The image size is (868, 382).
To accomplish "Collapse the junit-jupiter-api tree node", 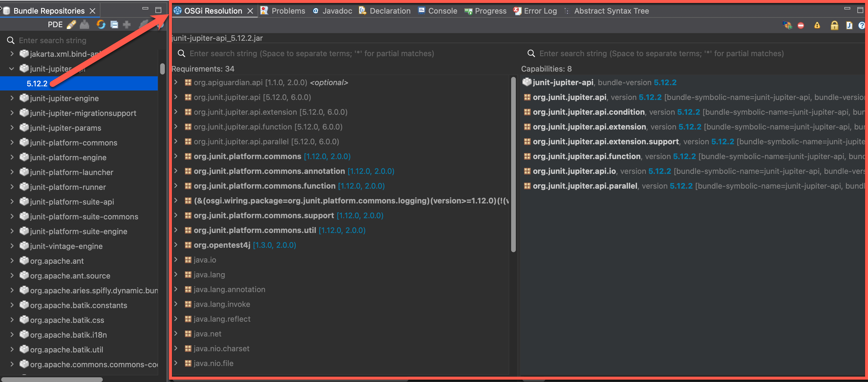I will tap(12, 69).
